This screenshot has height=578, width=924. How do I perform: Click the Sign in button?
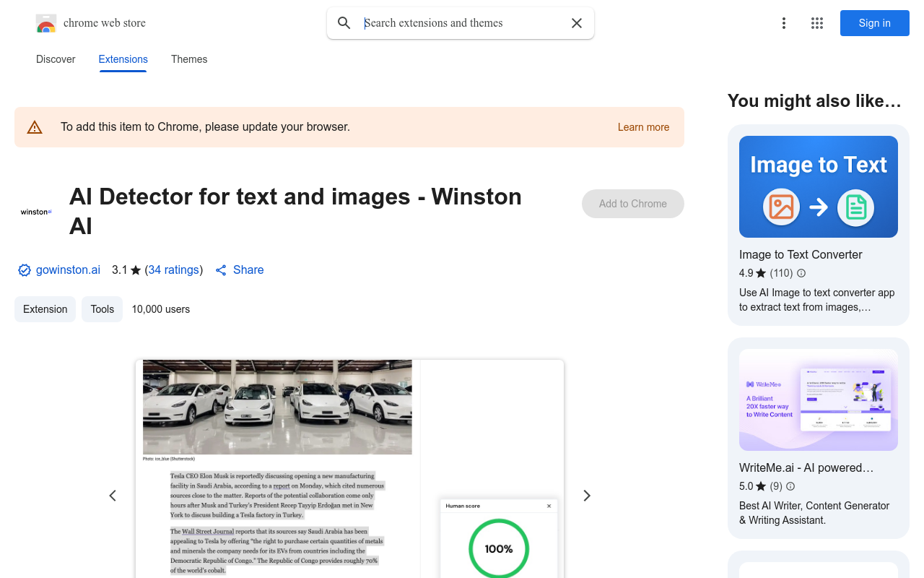click(x=875, y=23)
